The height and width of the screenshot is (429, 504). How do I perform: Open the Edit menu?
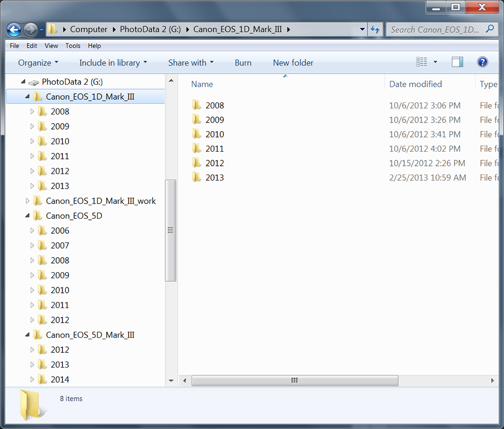point(32,46)
